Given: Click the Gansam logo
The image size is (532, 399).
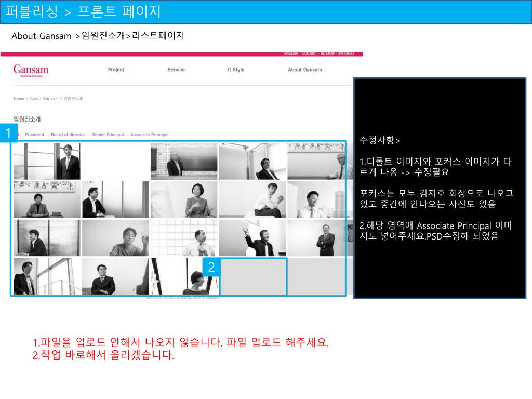Looking at the screenshot, I should click(x=31, y=71).
